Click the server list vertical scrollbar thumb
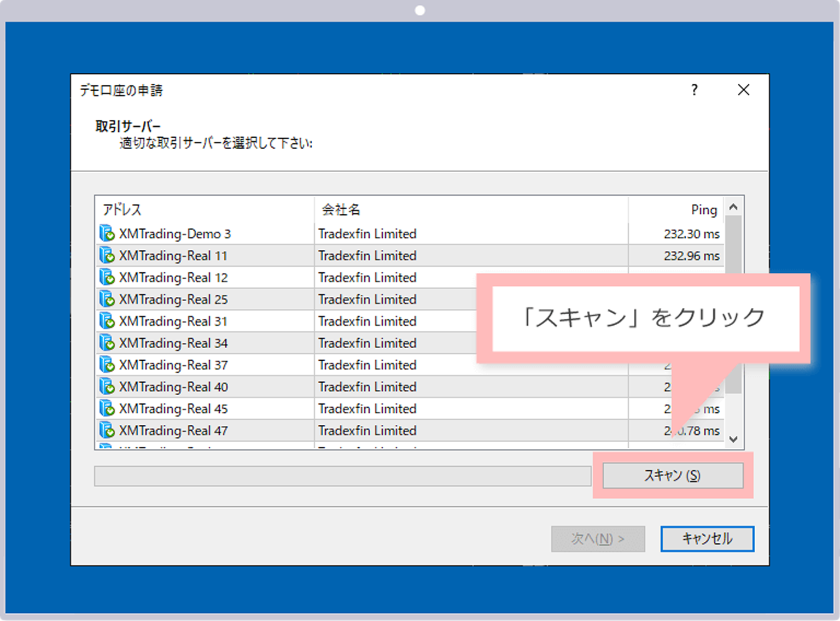840x621 pixels. pyautogui.click(x=734, y=305)
